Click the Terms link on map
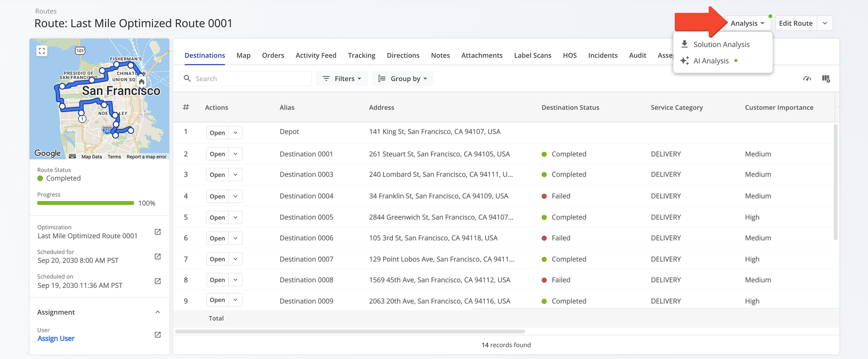The height and width of the screenshot is (359, 868). (114, 157)
